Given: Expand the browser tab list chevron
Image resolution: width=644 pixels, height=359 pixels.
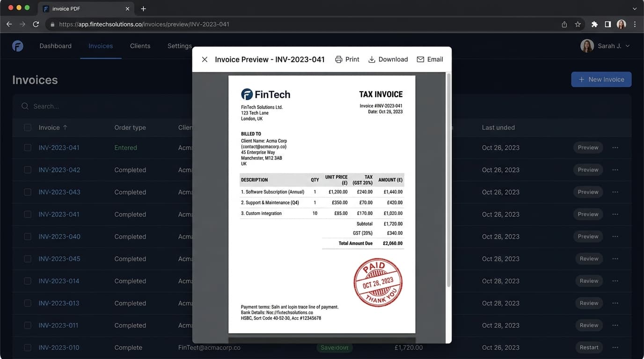Looking at the screenshot, I should point(635,9).
